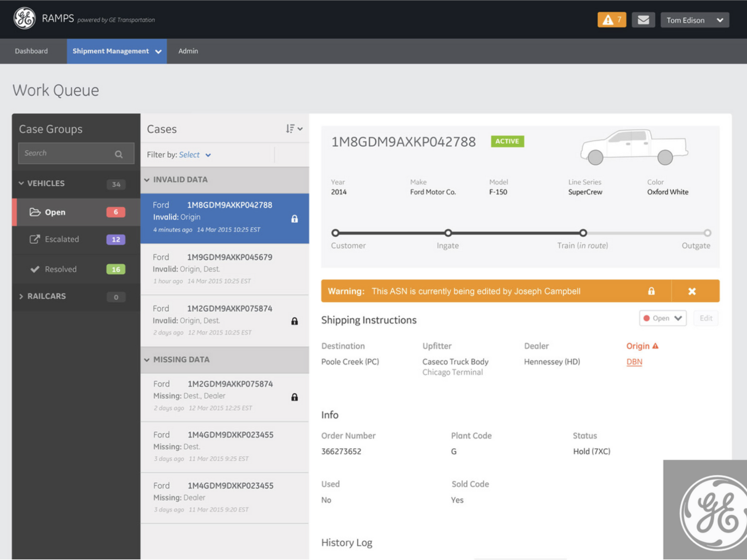Click the GE logo in header

tap(24, 18)
